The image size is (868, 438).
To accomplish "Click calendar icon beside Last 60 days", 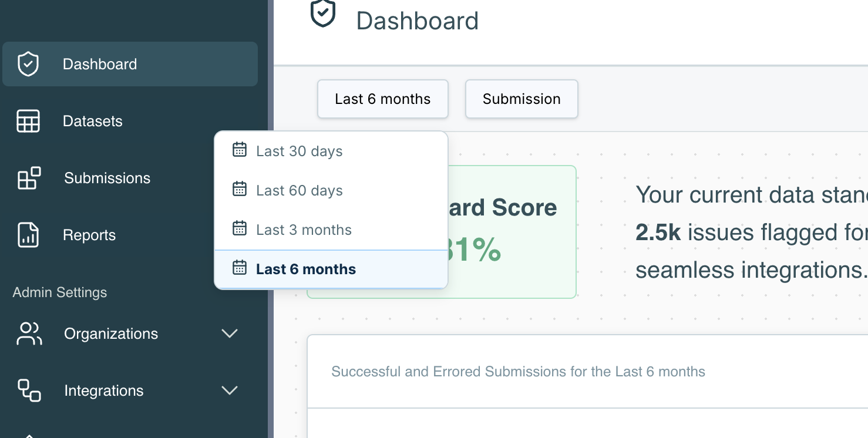I will click(240, 189).
